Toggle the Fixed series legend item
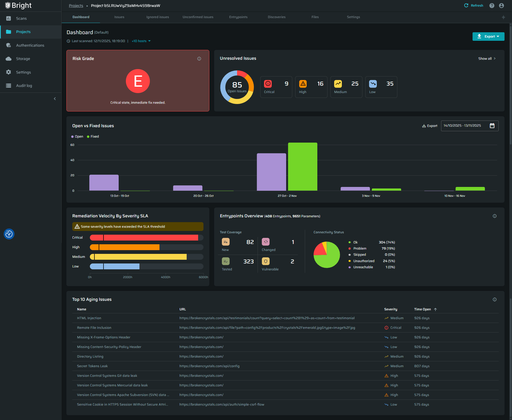Image resolution: width=512 pixels, height=420 pixels. coord(93,137)
